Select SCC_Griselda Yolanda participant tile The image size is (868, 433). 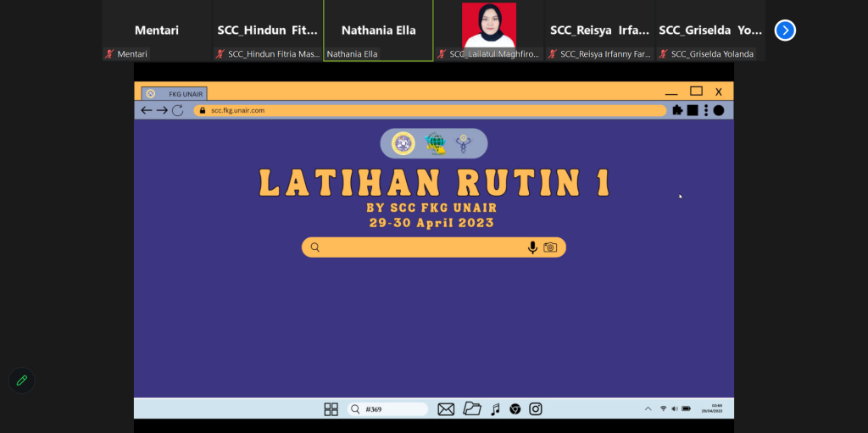710,31
